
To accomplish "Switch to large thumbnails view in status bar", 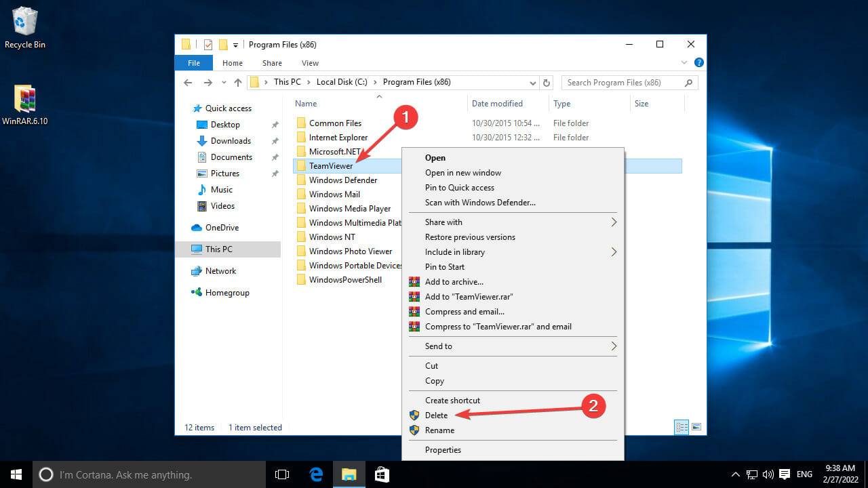I will (x=697, y=427).
